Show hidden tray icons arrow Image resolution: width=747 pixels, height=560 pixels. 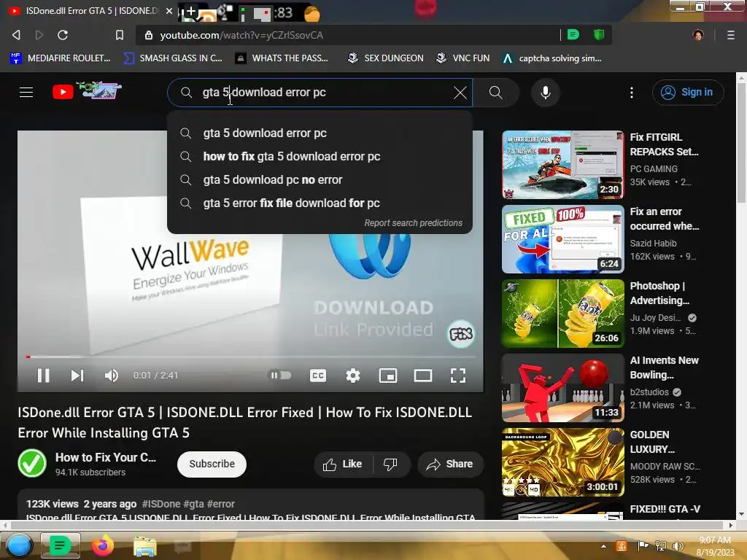click(x=603, y=546)
